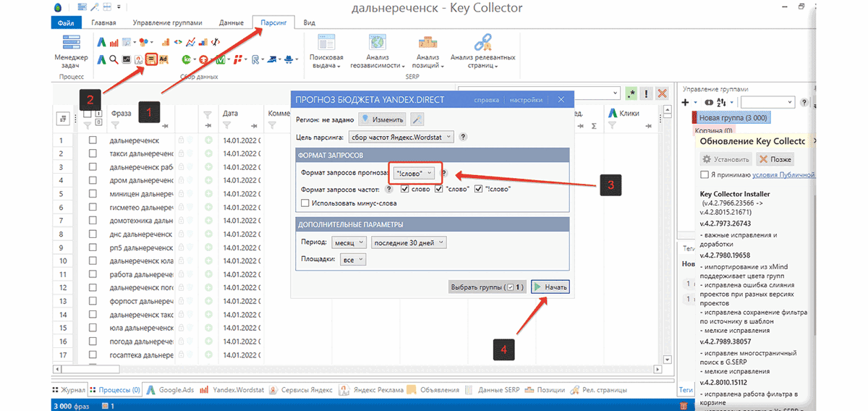Viewport: 868px width, 411px height.
Task: Click the magnifier search icon in the ribbon
Action: click(x=114, y=59)
